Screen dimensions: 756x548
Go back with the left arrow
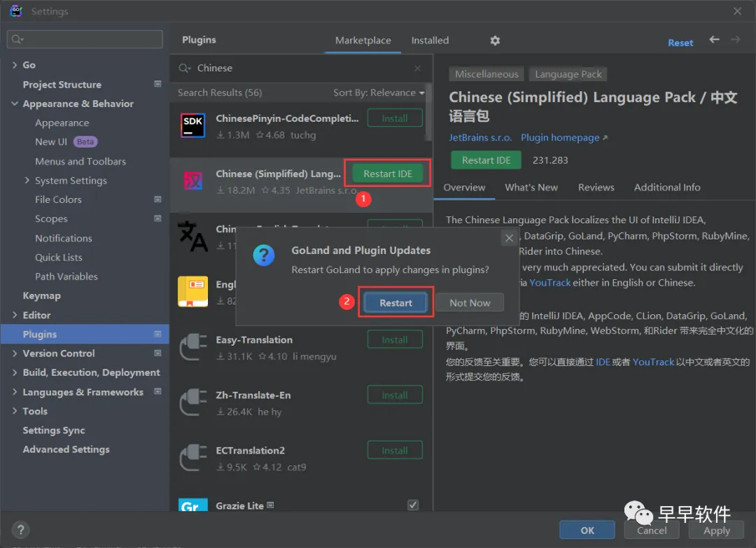[714, 39]
